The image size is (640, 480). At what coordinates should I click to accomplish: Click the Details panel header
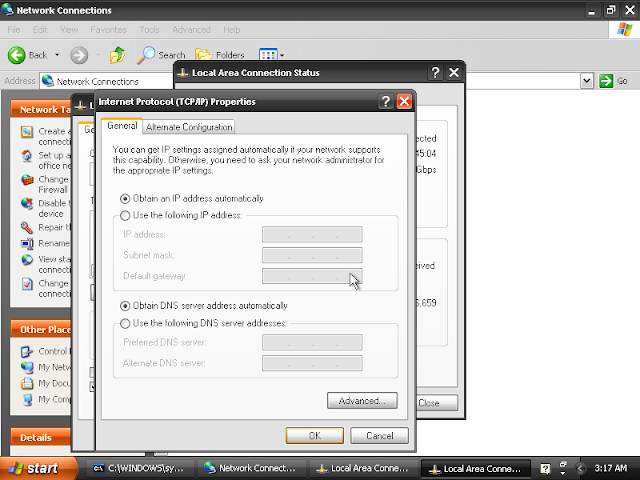41,438
